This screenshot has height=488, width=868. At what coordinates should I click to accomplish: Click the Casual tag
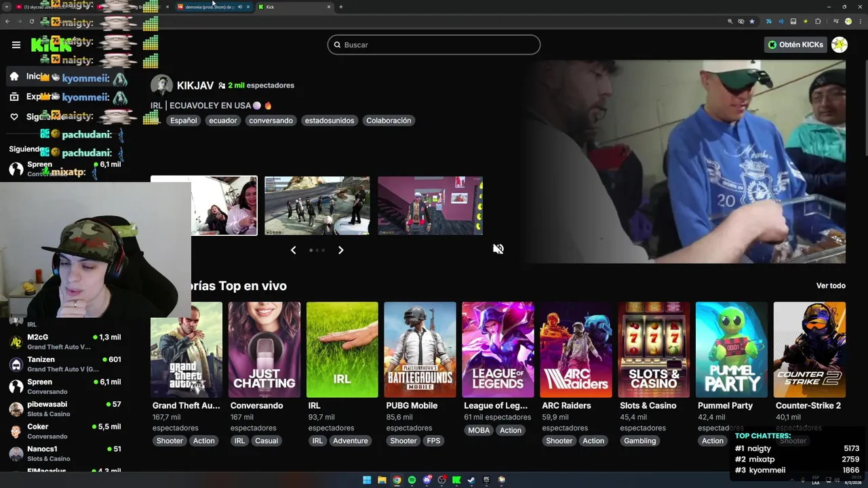[267, 441]
